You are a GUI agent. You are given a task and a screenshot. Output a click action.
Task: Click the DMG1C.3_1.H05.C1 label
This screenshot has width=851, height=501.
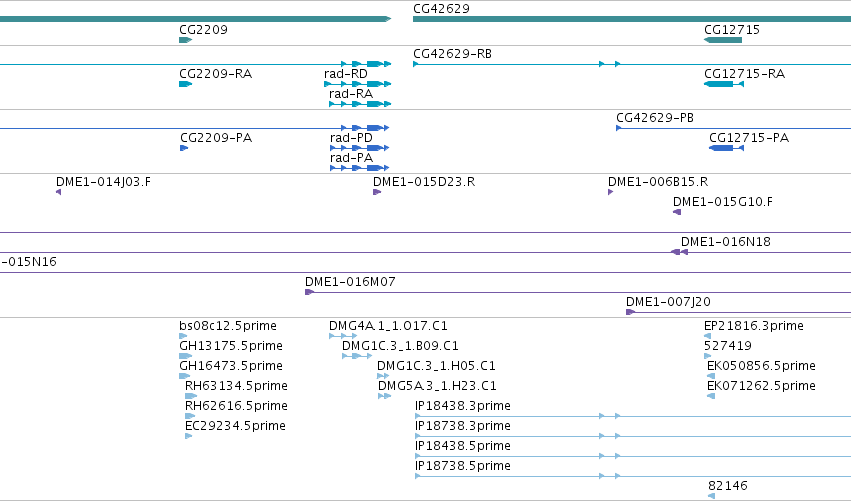(436, 366)
